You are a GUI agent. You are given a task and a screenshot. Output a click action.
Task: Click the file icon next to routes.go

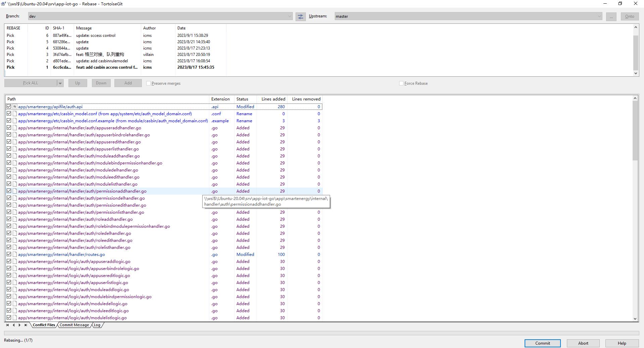tap(15, 254)
